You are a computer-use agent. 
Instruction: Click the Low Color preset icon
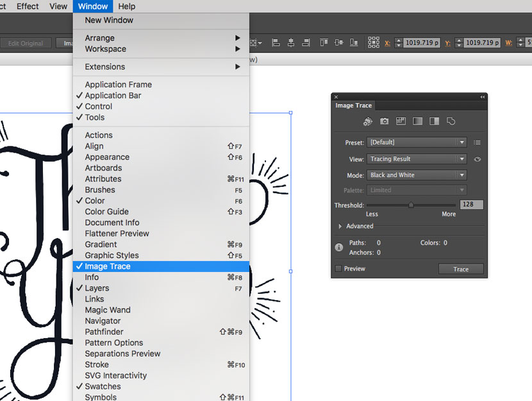click(x=401, y=121)
